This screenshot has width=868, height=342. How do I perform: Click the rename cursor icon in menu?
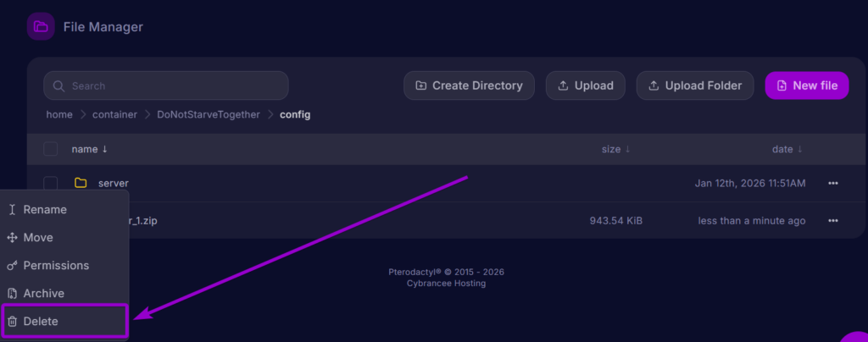click(12, 210)
